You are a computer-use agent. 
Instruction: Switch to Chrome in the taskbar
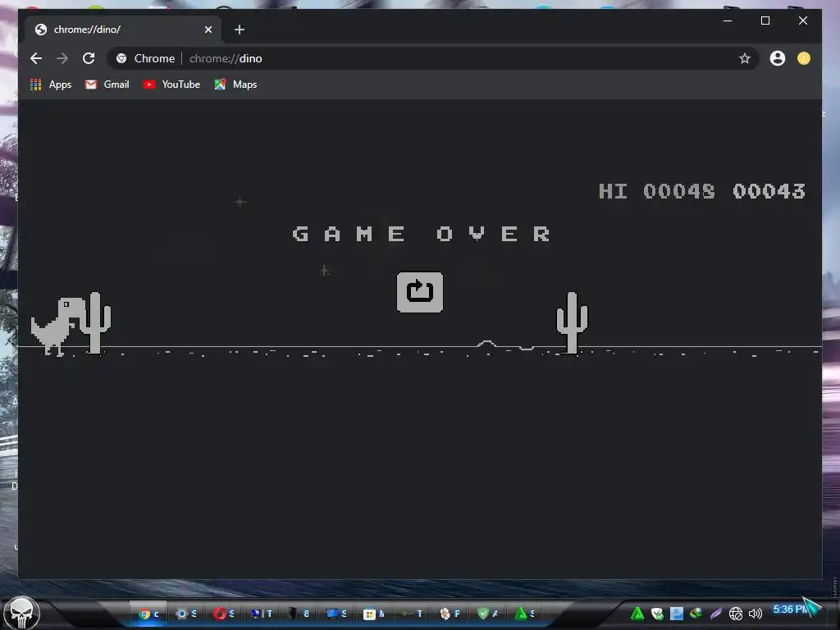149,614
